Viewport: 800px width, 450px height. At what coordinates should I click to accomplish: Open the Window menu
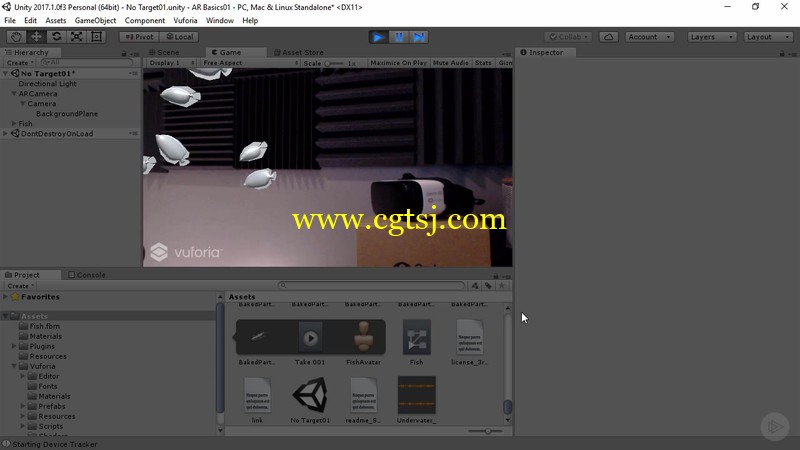coord(220,20)
